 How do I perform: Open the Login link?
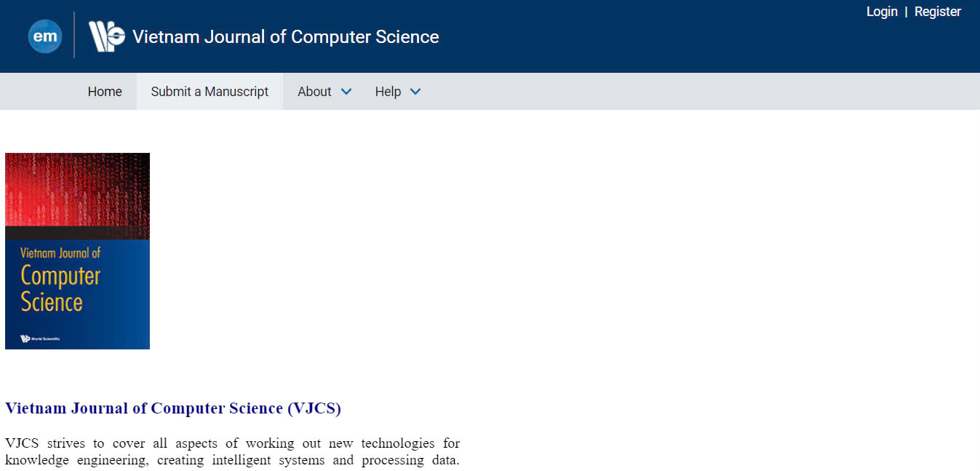[x=882, y=12]
